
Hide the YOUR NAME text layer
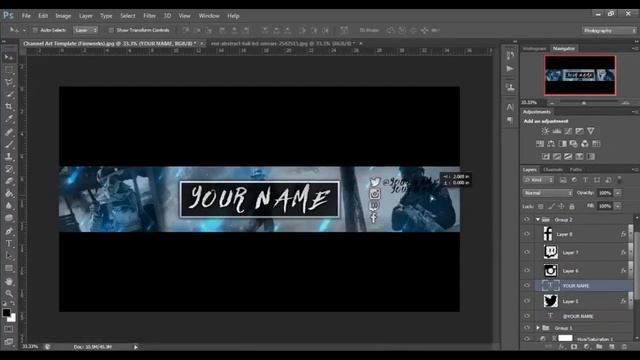[527, 285]
